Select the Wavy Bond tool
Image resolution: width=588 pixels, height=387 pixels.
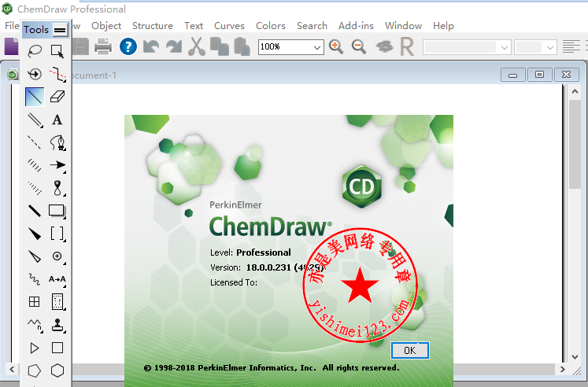[x=35, y=279]
